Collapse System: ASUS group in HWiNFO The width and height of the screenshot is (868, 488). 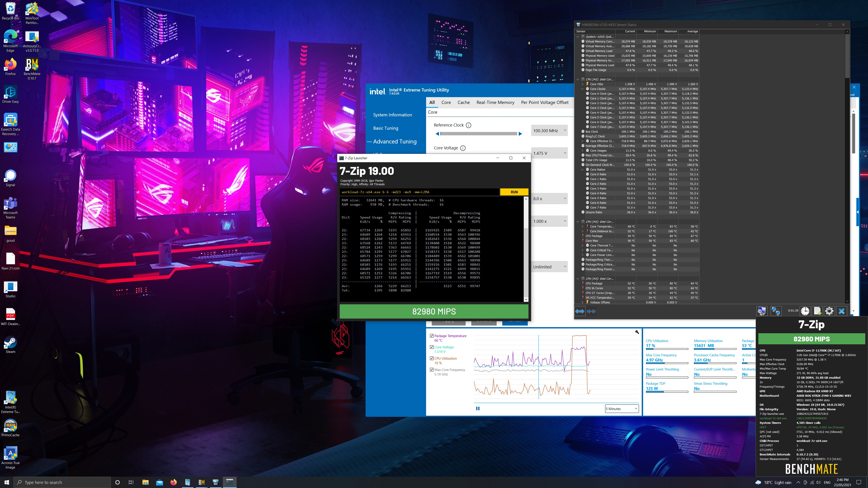(578, 37)
